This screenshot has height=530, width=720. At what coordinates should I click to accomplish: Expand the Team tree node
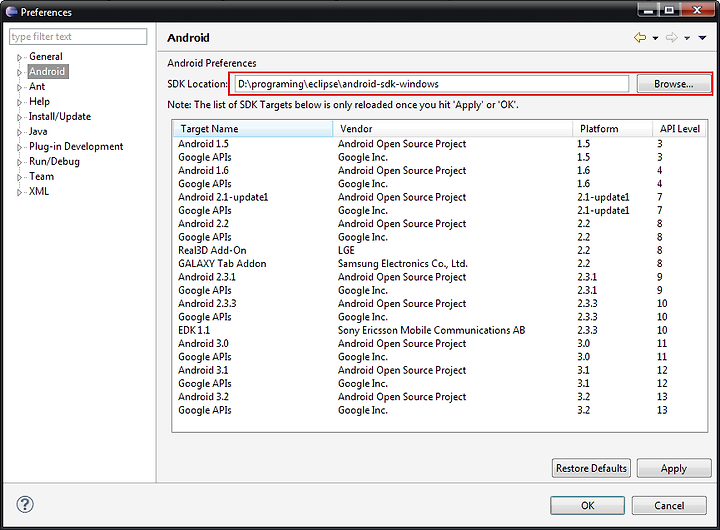(x=19, y=177)
